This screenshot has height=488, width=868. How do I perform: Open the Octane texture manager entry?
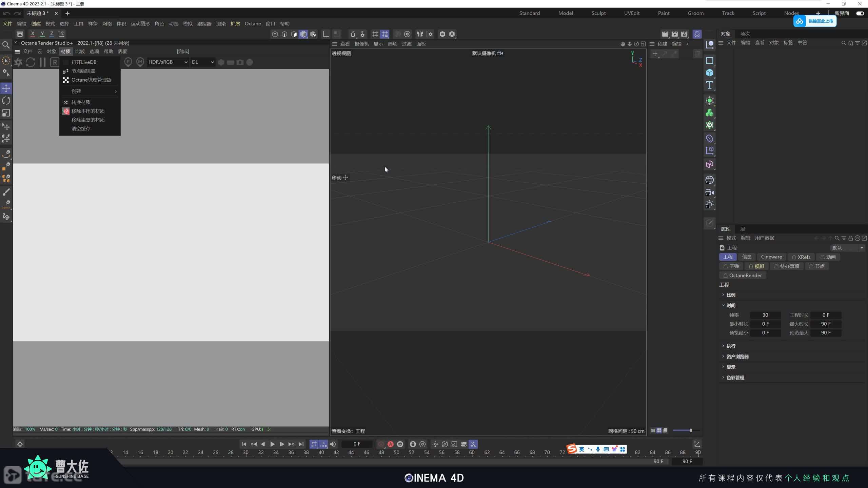[91, 80]
